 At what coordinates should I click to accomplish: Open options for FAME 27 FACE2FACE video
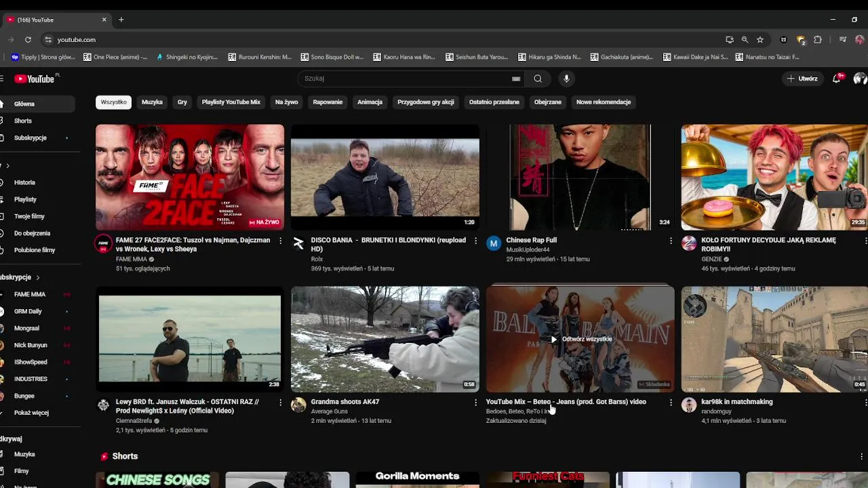[280, 241]
